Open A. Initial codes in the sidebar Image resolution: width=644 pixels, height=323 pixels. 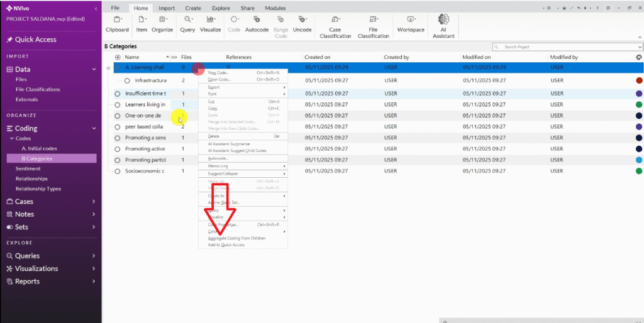[x=39, y=148]
